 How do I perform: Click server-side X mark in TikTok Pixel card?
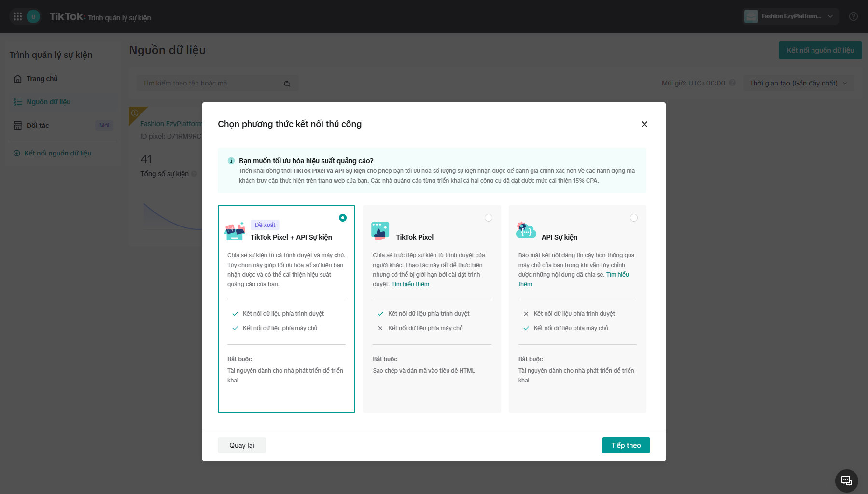380,328
